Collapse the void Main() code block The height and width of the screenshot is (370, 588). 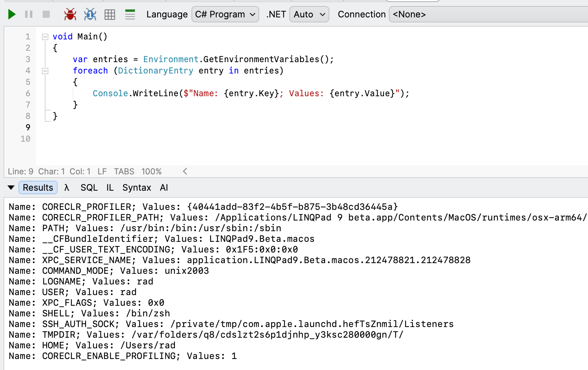click(x=45, y=37)
